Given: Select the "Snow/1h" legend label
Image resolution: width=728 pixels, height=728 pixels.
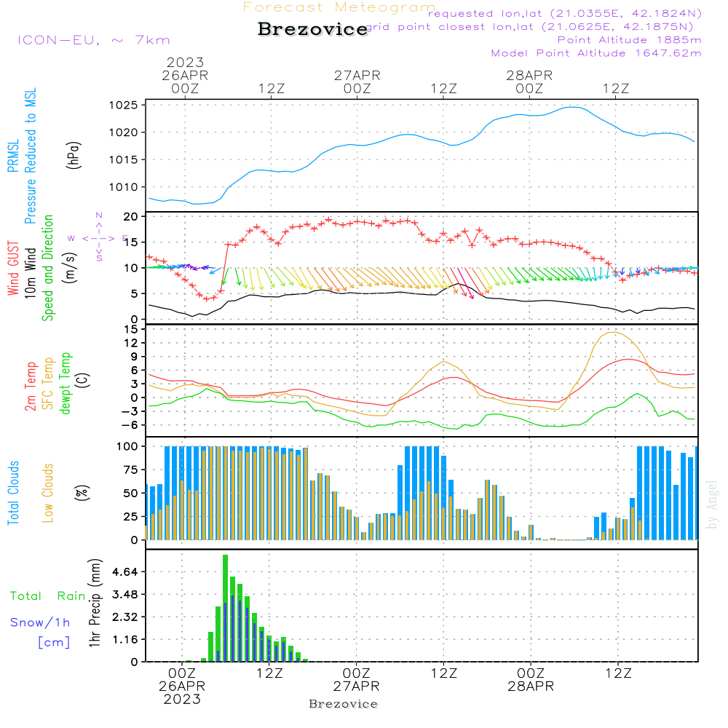Looking at the screenshot, I should click(40, 622).
